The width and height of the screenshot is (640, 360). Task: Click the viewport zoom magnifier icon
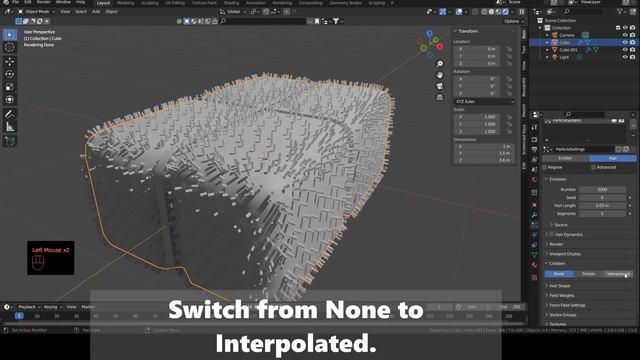[x=440, y=64]
